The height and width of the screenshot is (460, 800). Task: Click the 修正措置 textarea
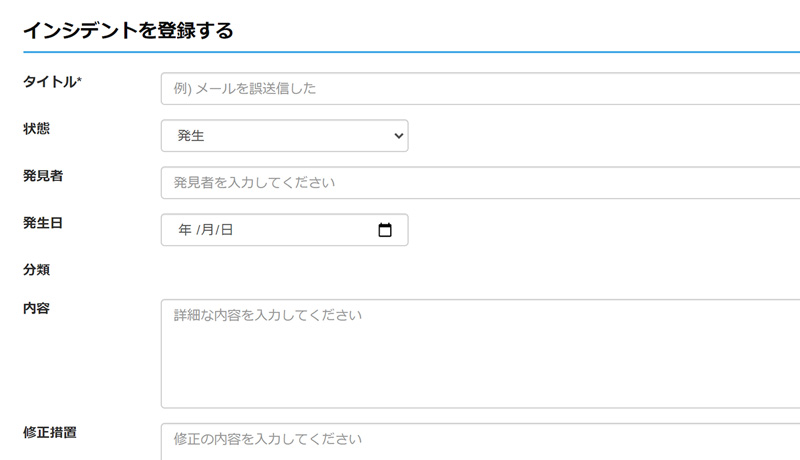click(480, 442)
